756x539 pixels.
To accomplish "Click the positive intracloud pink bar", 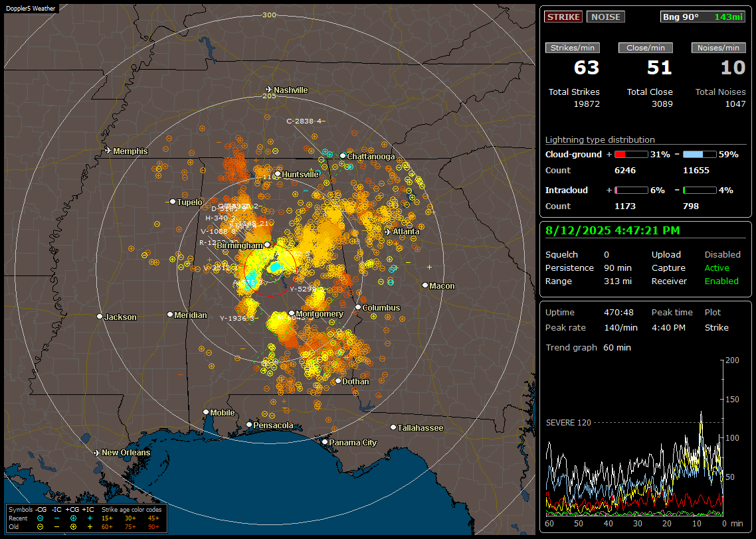I will [631, 191].
